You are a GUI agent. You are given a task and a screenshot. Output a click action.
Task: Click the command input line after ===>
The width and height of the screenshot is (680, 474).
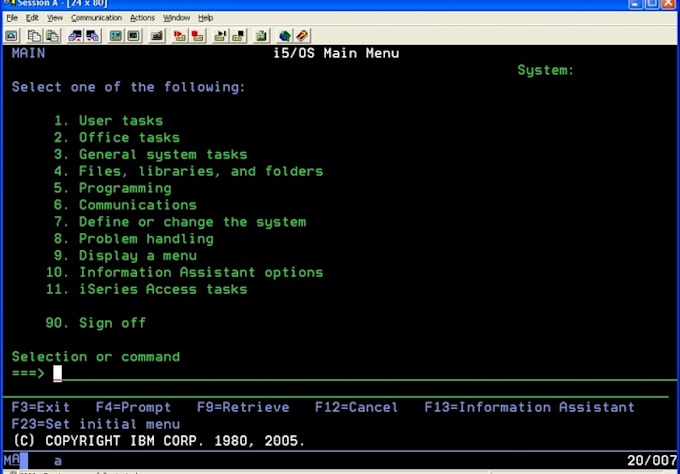(x=364, y=373)
